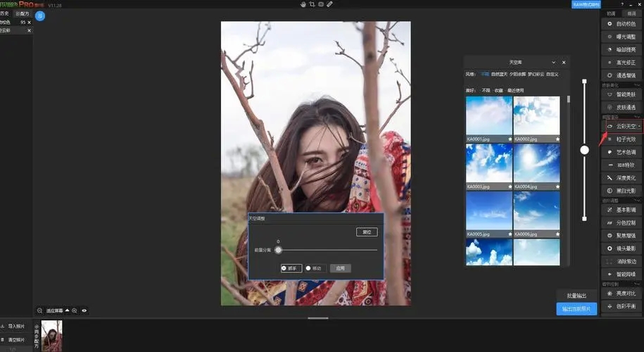Open 艺术色调 artistic tone tool
The height and width of the screenshot is (352, 644).
621,152
